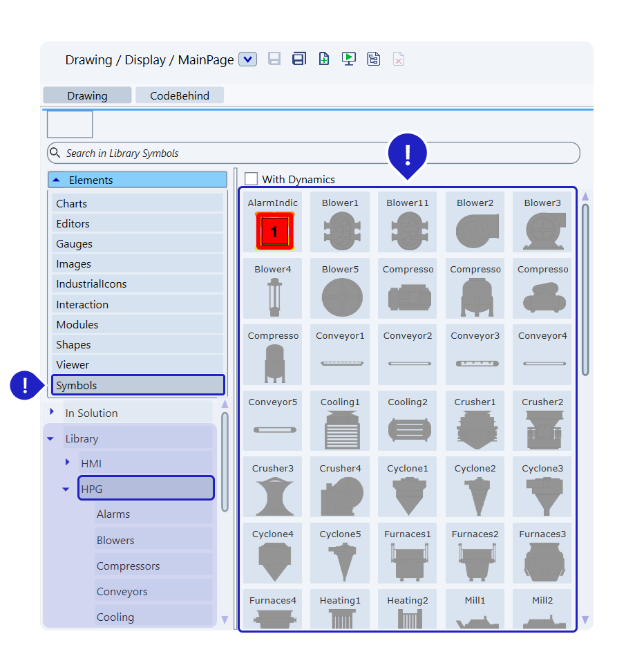The image size is (635, 672).
Task: Switch to the CodeBehind tab
Action: point(180,95)
